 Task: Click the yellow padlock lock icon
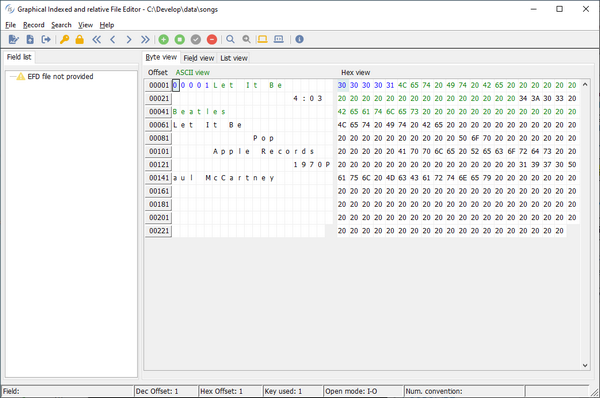click(x=80, y=39)
